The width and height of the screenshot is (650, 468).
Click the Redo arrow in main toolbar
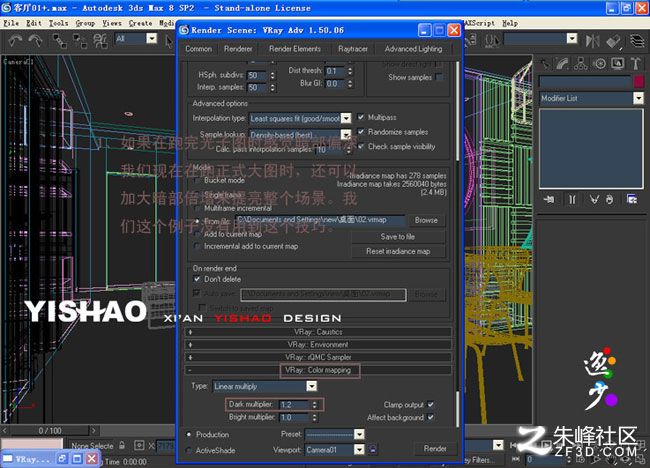(x=36, y=41)
